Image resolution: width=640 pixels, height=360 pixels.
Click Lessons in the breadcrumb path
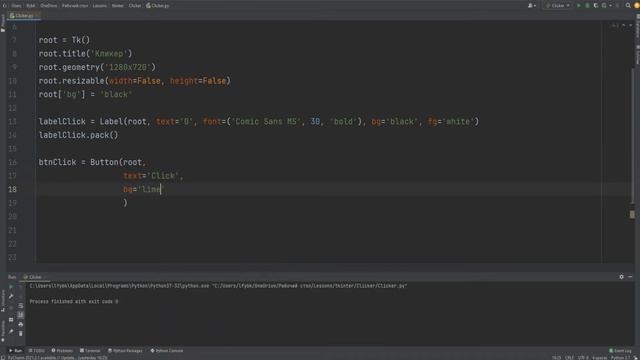(x=99, y=6)
